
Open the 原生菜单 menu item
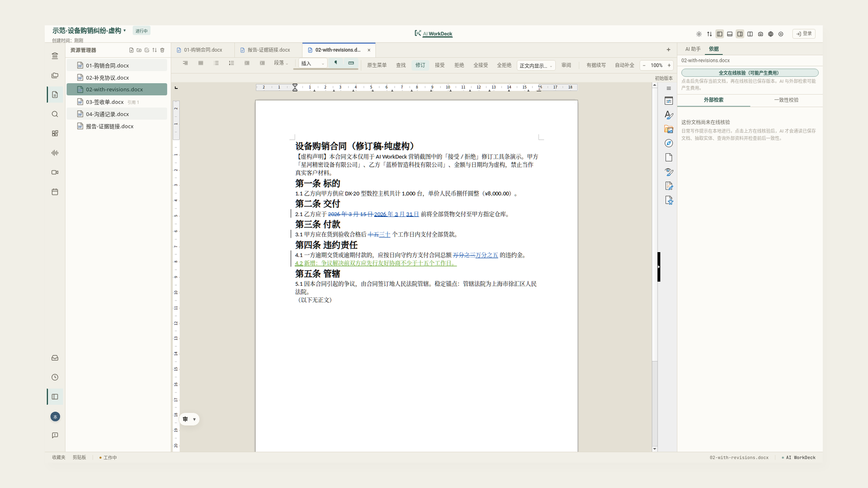tap(377, 65)
